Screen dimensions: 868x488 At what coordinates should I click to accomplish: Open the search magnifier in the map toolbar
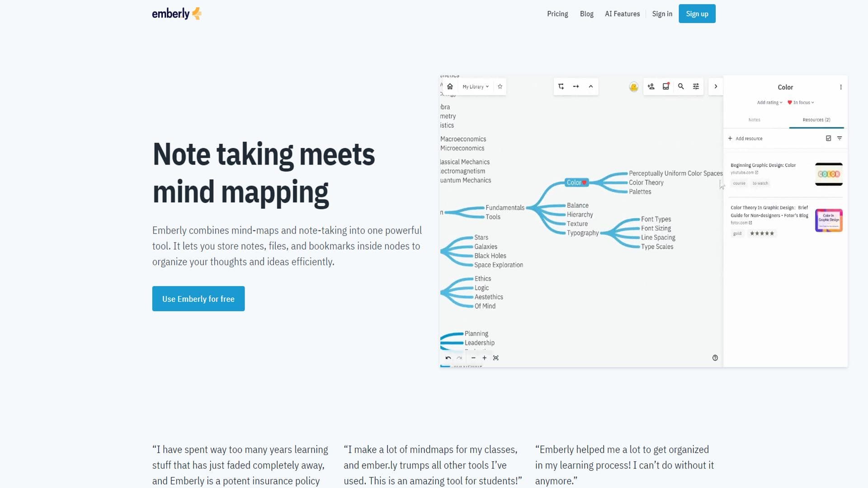click(x=681, y=86)
